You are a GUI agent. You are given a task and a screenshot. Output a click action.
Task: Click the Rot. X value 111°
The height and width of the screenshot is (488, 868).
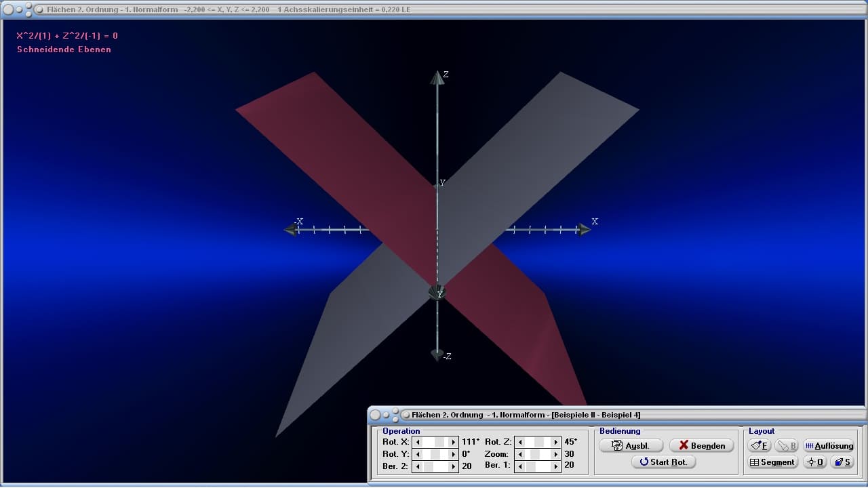click(x=471, y=442)
